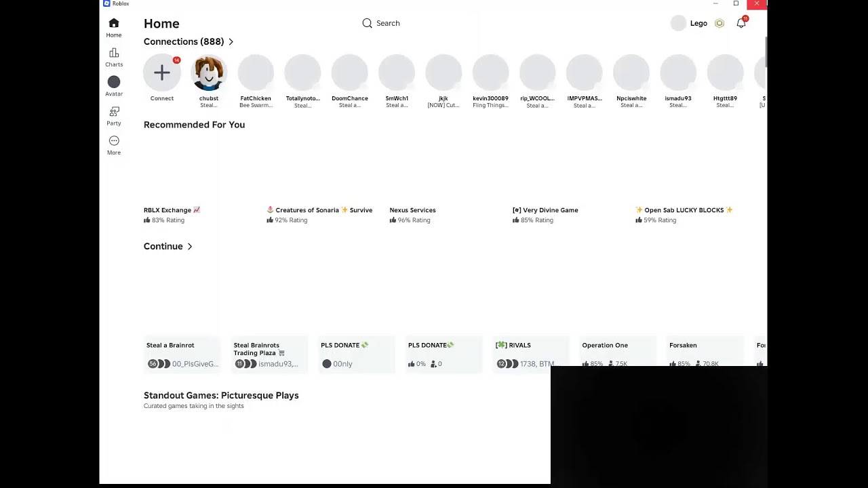Viewport: 868px width, 488px height.
Task: Open the Home sidebar icon
Action: tap(114, 24)
